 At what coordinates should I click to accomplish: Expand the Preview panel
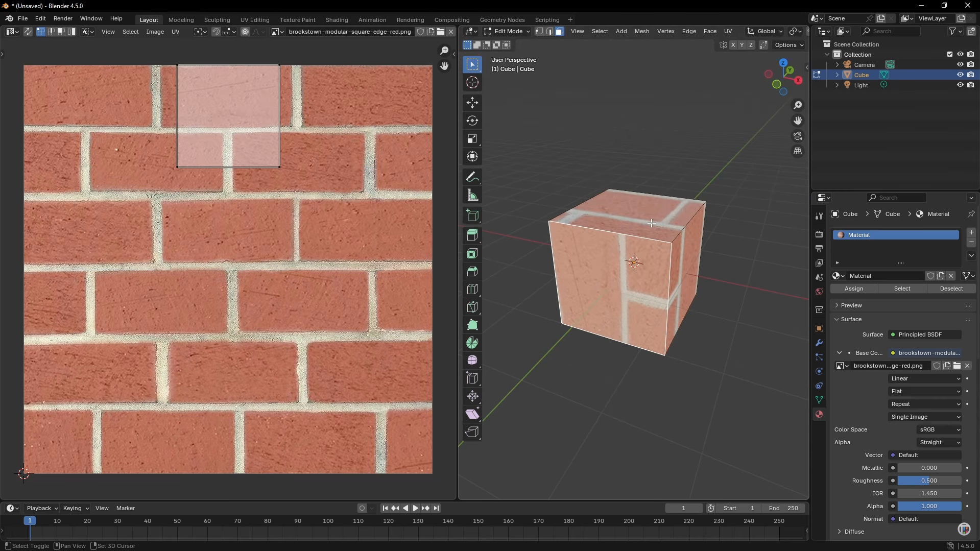(851, 305)
